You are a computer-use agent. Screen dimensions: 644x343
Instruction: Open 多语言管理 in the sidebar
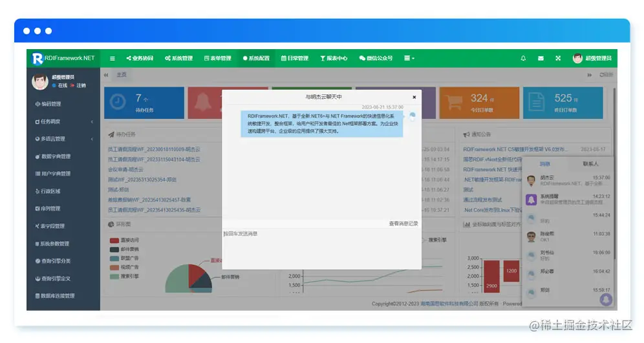[50, 139]
